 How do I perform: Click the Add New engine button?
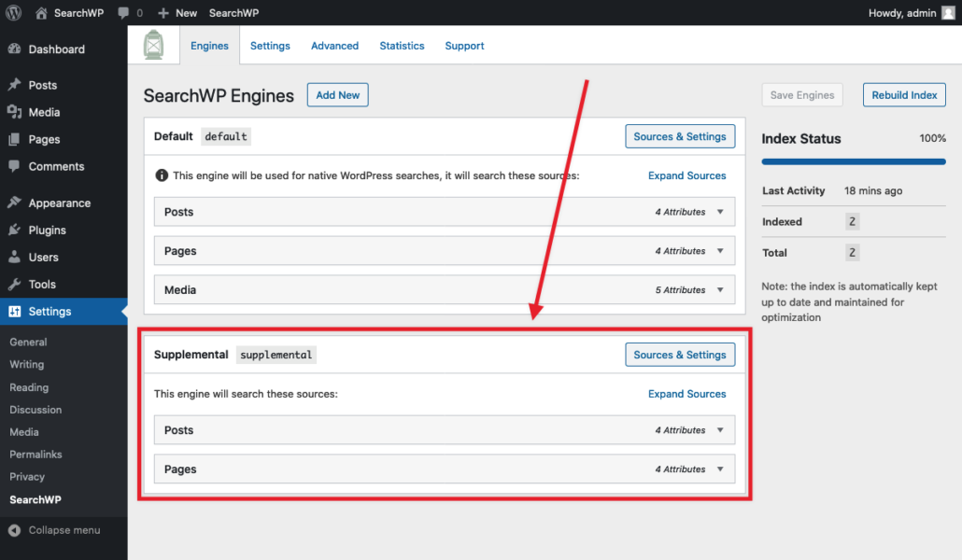pos(337,95)
